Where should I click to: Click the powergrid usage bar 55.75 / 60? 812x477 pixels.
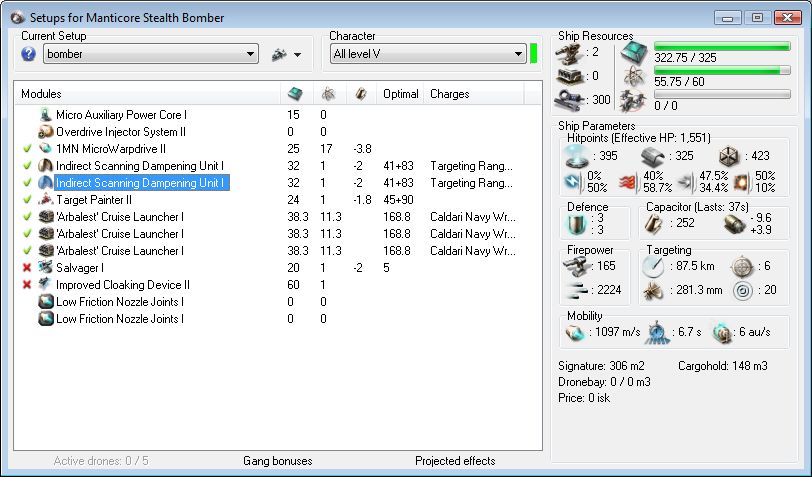click(x=722, y=70)
